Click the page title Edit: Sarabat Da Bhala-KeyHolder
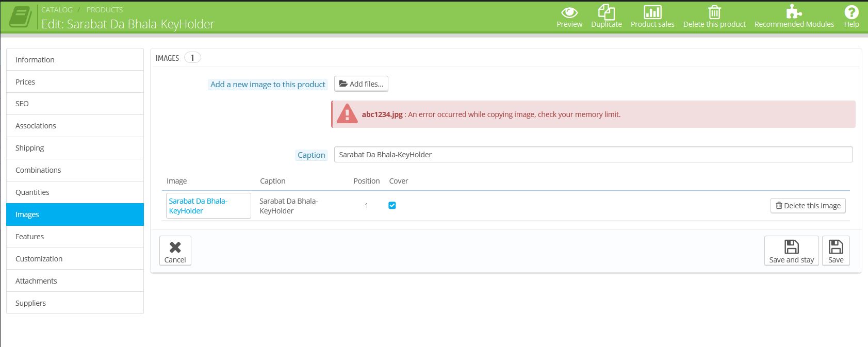Image resolution: width=868 pixels, height=347 pixels. pyautogui.click(x=128, y=24)
